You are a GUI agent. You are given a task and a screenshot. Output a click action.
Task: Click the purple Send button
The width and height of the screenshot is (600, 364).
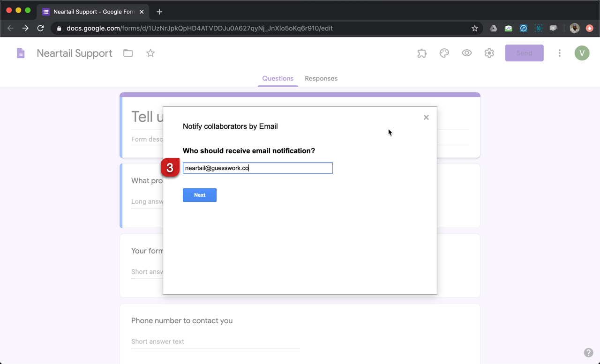(524, 53)
